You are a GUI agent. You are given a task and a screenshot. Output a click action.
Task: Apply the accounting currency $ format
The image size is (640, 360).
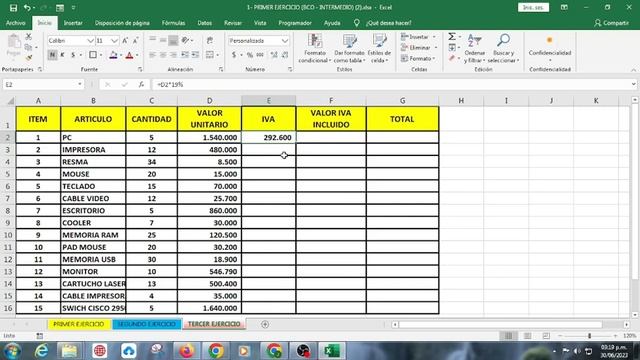pos(234,55)
